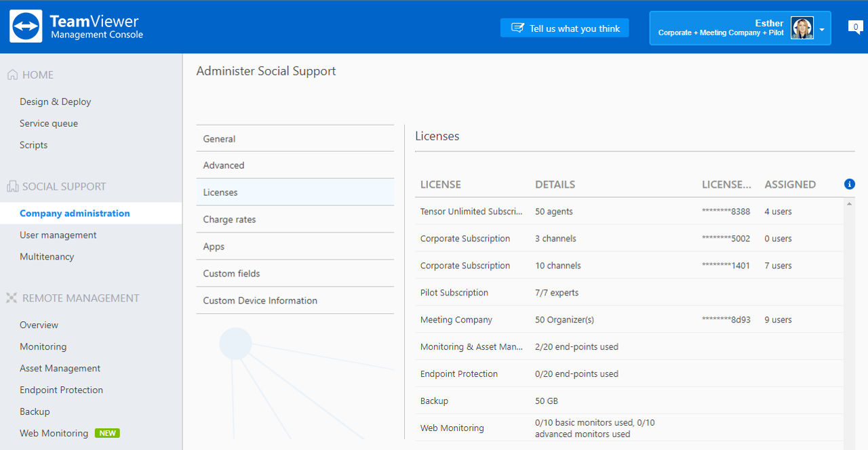Image resolution: width=868 pixels, height=450 pixels.
Task: Click license key ending 8388
Action: (x=726, y=211)
